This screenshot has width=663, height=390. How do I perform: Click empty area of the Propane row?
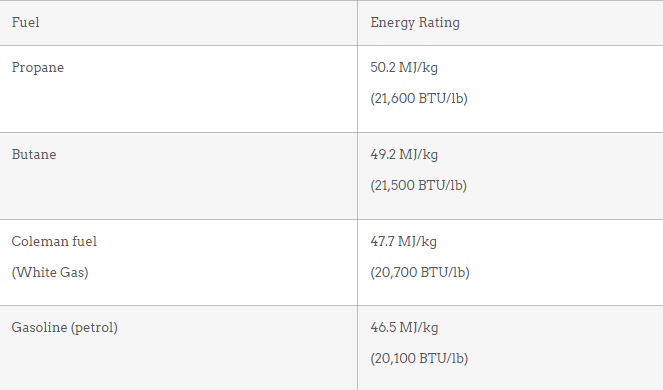211,97
